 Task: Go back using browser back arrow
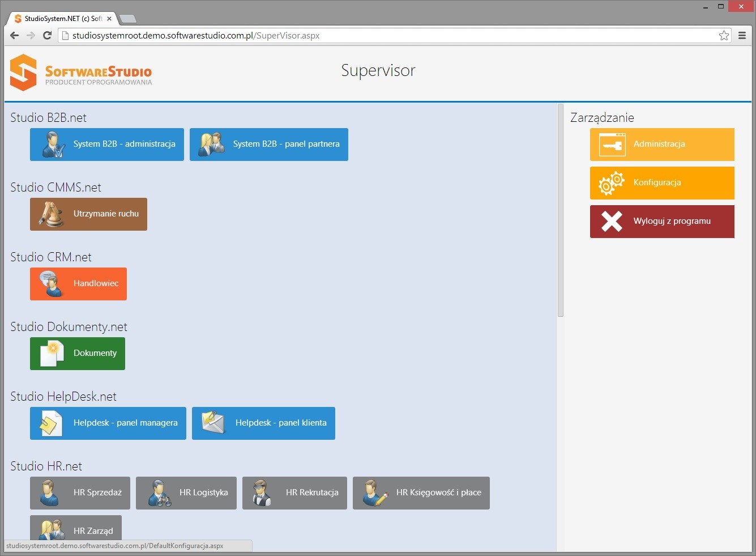(15, 35)
